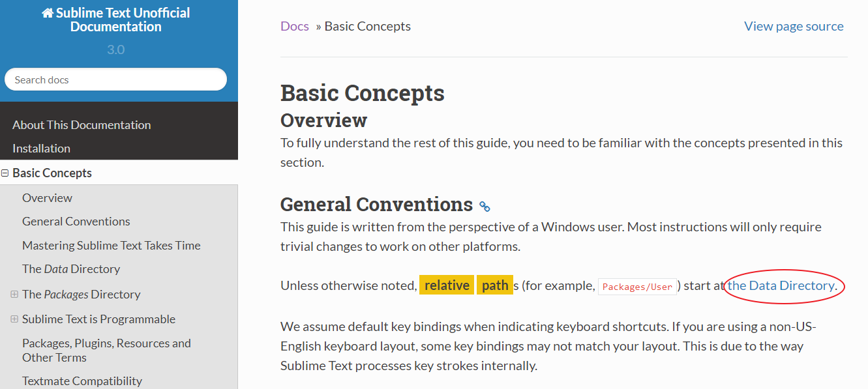868x389 pixels.
Task: Click the home icon in the sidebar header
Action: (x=48, y=13)
